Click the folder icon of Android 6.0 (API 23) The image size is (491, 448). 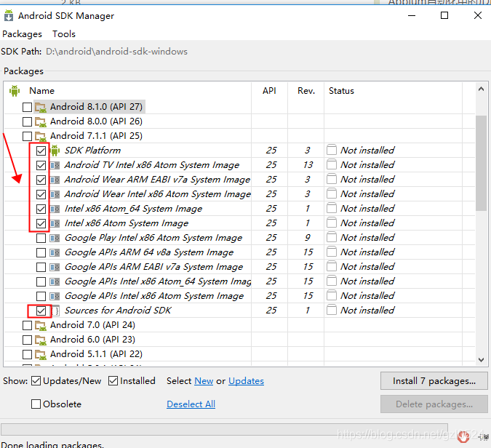tap(41, 340)
